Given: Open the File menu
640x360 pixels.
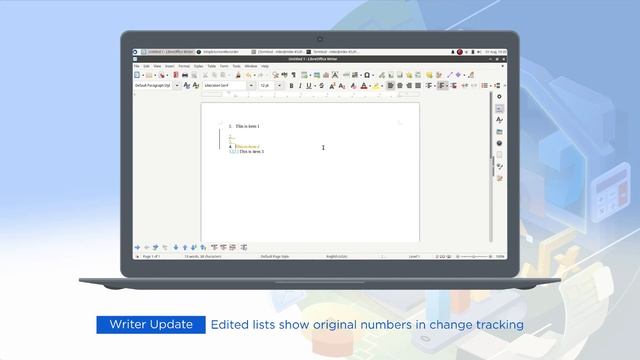Looking at the screenshot, I should [x=136, y=66].
